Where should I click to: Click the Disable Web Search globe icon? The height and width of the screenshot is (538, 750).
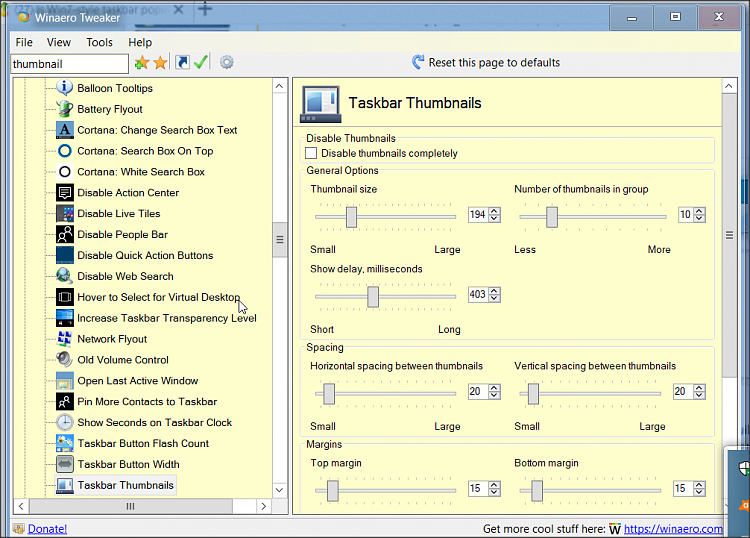tap(65, 276)
